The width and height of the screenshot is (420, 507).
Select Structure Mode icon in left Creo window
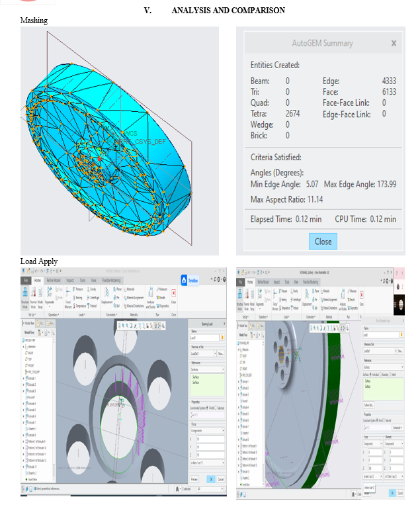point(24,293)
